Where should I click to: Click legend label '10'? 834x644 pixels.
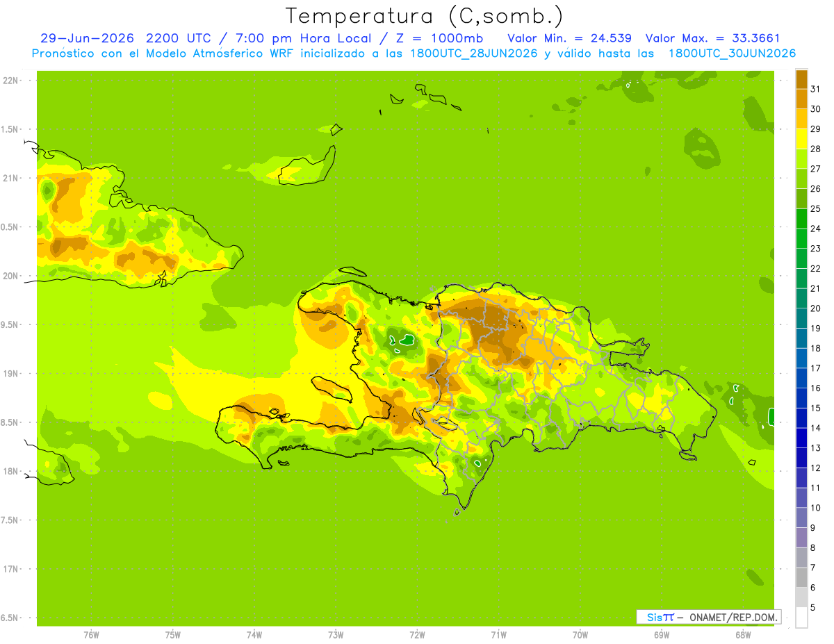[815, 508]
